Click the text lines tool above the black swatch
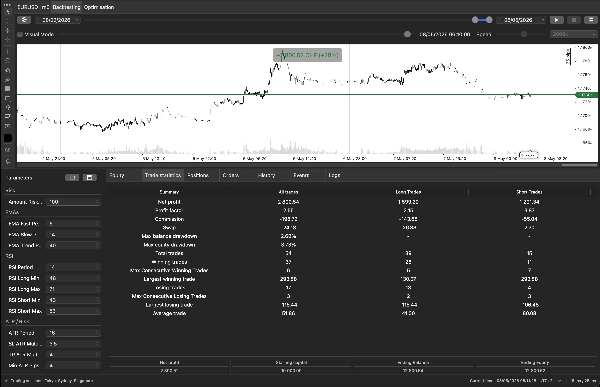Viewport: 600px width, 387px height. click(x=8, y=126)
